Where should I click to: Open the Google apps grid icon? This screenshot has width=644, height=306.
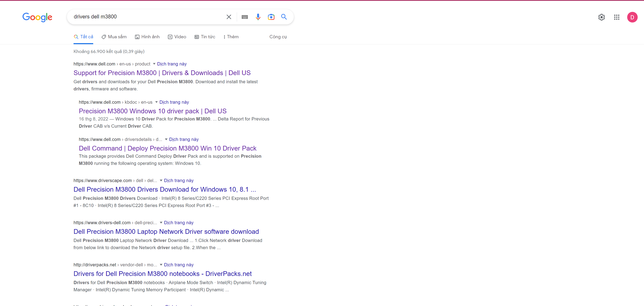(x=617, y=17)
